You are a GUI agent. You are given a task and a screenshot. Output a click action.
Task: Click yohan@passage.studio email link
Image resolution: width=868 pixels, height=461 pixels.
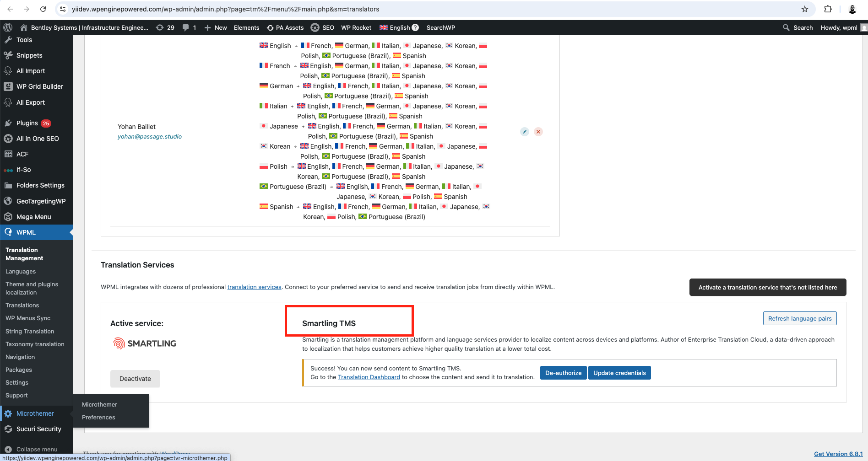[x=150, y=136]
